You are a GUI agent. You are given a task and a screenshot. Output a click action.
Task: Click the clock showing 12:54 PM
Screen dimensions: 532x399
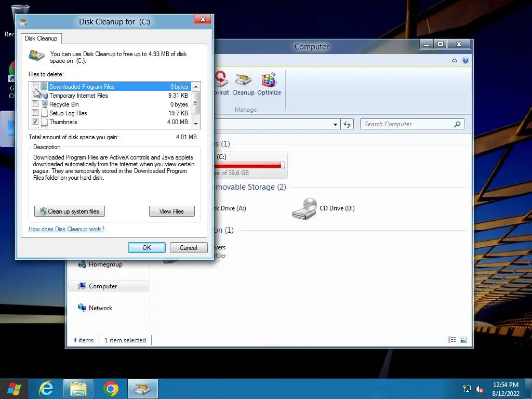506,385
